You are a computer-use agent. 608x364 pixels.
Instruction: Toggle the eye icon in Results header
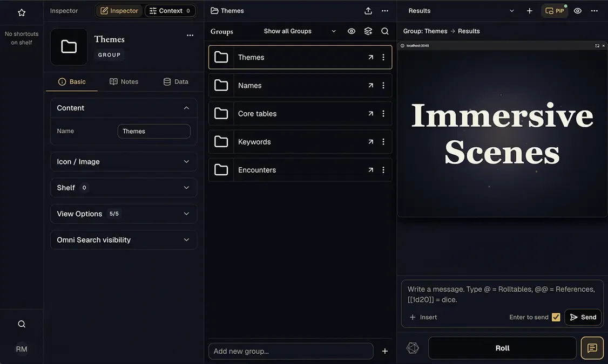point(577,11)
